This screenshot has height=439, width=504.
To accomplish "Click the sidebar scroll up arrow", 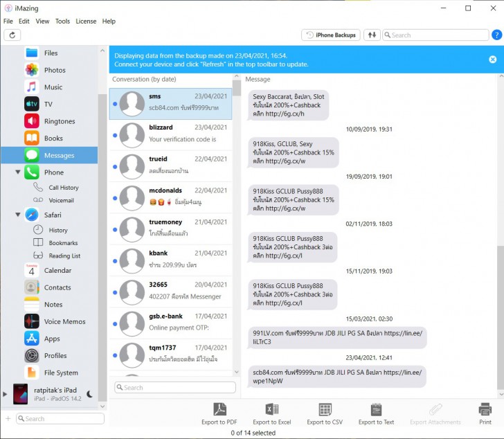I will pos(102,51).
